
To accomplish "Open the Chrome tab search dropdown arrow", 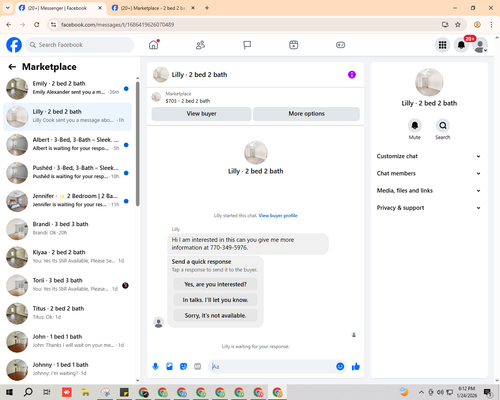I will 8,8.
